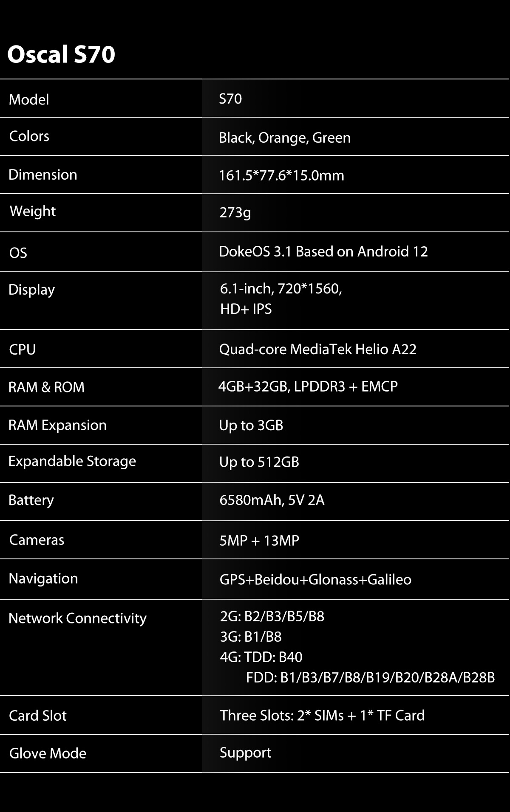The height and width of the screenshot is (812, 510).
Task: Click the GPS+Beidou+Glonass+Galileo navigation value
Action: click(x=315, y=580)
